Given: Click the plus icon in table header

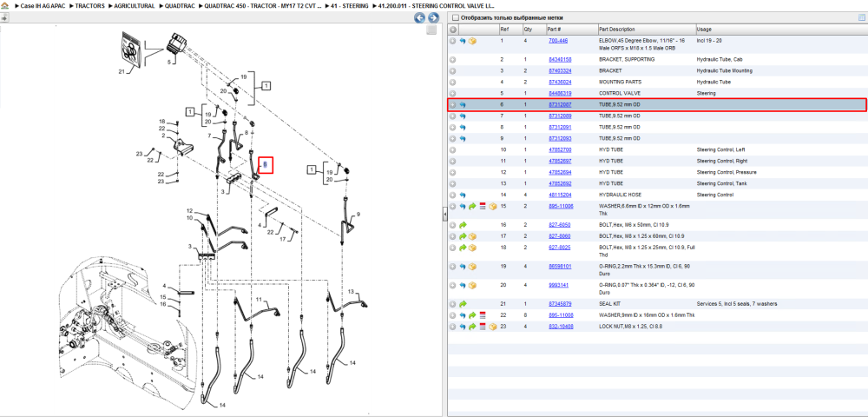Looking at the screenshot, I should tap(453, 30).
